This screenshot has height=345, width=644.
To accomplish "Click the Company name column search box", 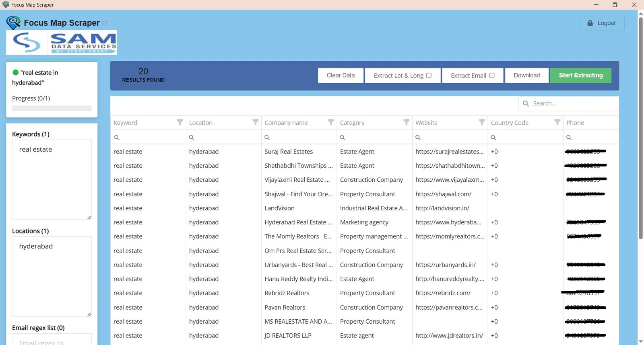I will [x=299, y=137].
